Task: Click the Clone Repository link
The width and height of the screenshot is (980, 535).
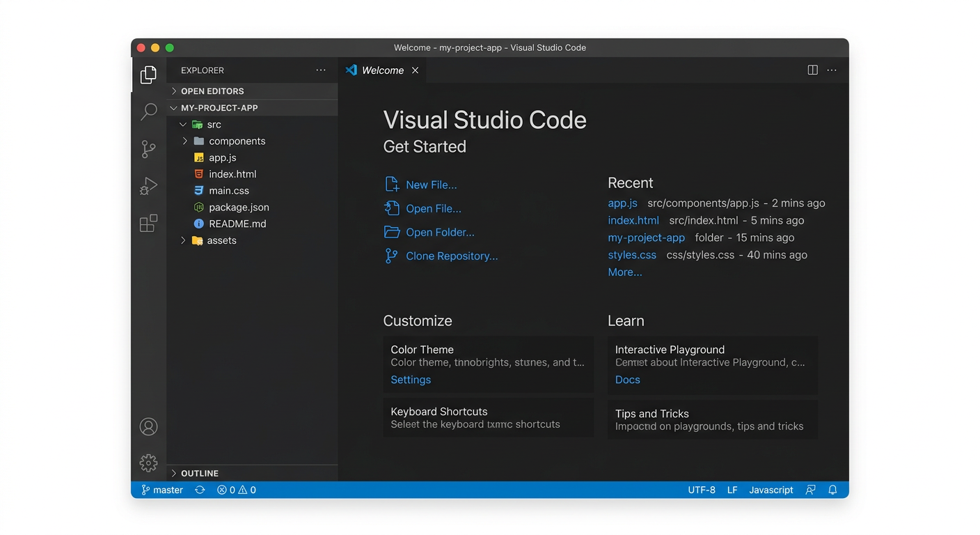Action: 451,256
